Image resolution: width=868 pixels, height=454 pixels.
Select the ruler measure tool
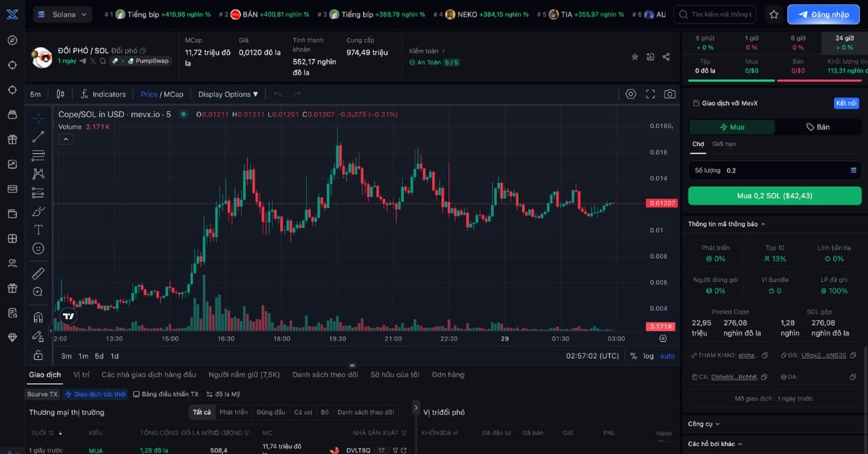tap(38, 273)
